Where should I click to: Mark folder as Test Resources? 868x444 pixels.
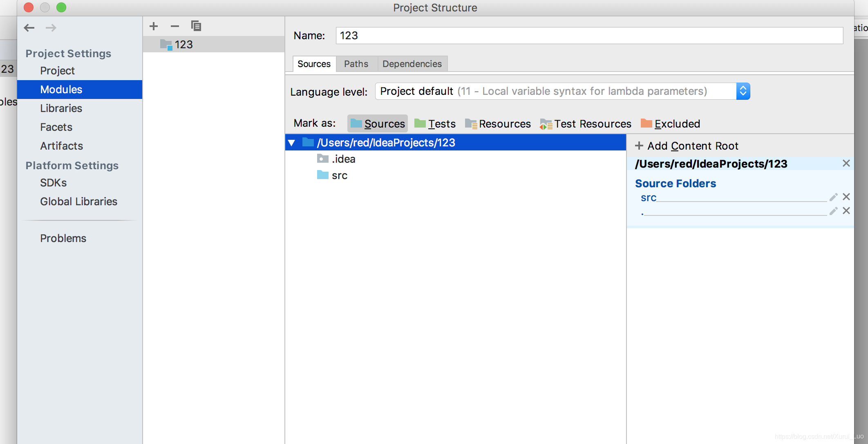tap(586, 123)
